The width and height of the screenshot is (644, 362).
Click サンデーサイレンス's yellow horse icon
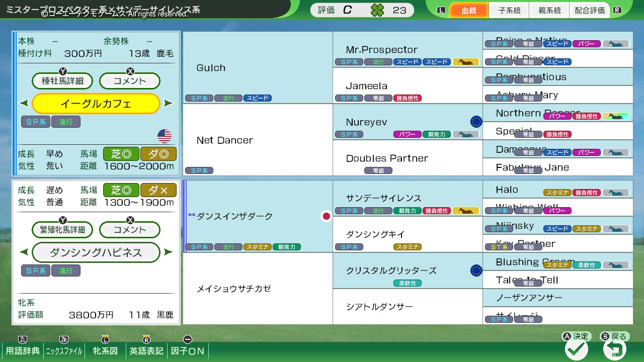(x=466, y=211)
